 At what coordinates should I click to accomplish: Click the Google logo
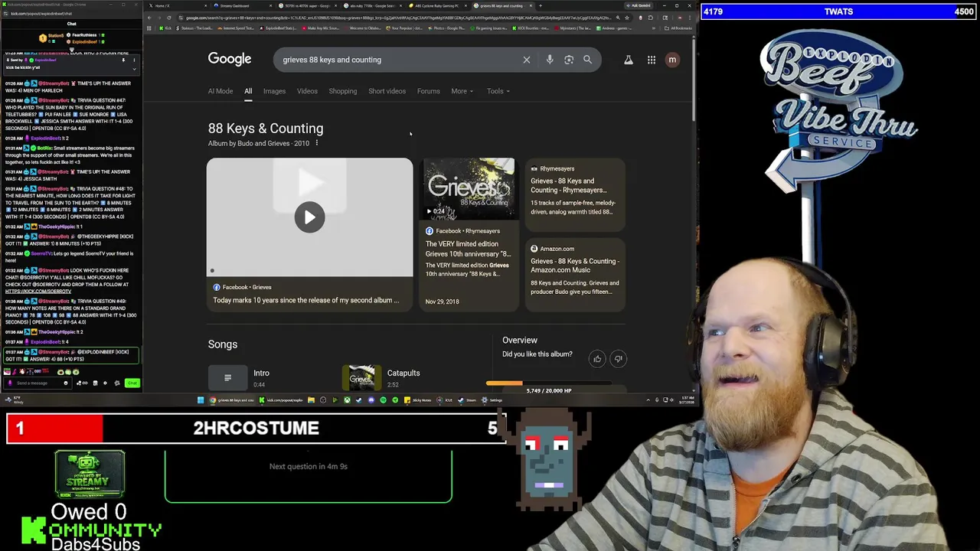pyautogui.click(x=230, y=60)
